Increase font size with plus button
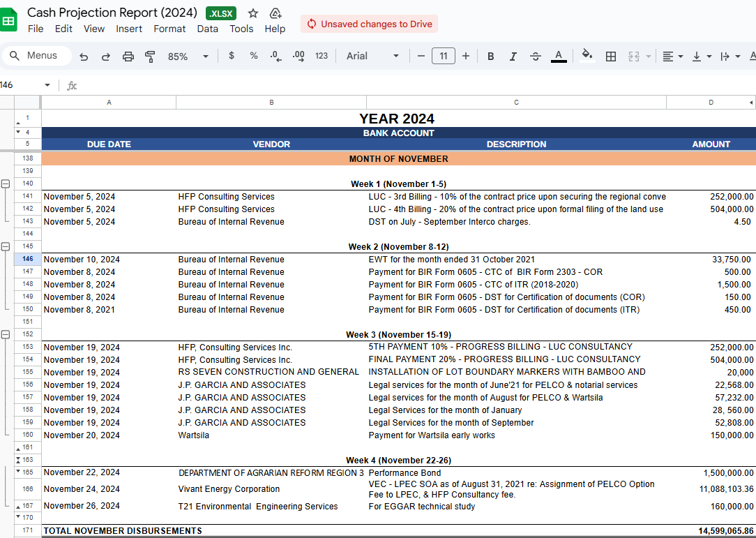 [466, 56]
